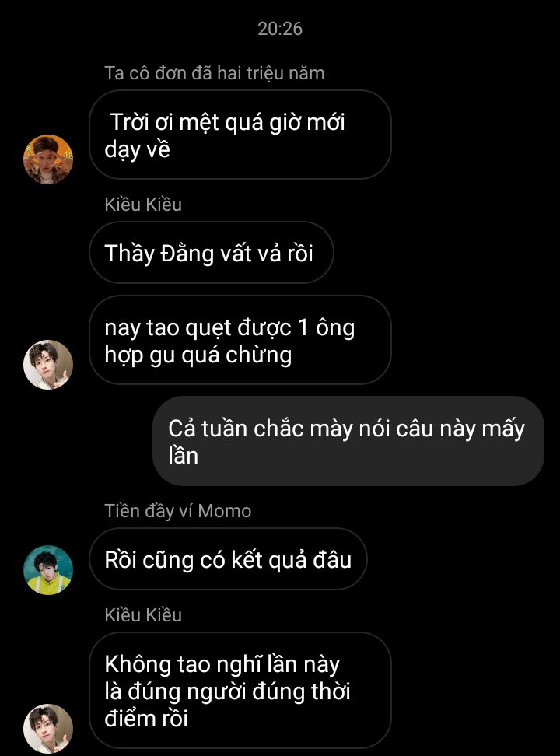Tap the trailing word 'lần' in the sent message
Screen dimensions: 560x756
pyautogui.click(x=184, y=456)
